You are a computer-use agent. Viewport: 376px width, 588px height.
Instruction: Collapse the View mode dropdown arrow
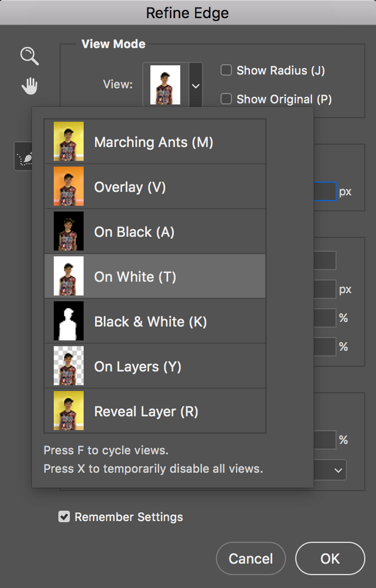tap(196, 85)
